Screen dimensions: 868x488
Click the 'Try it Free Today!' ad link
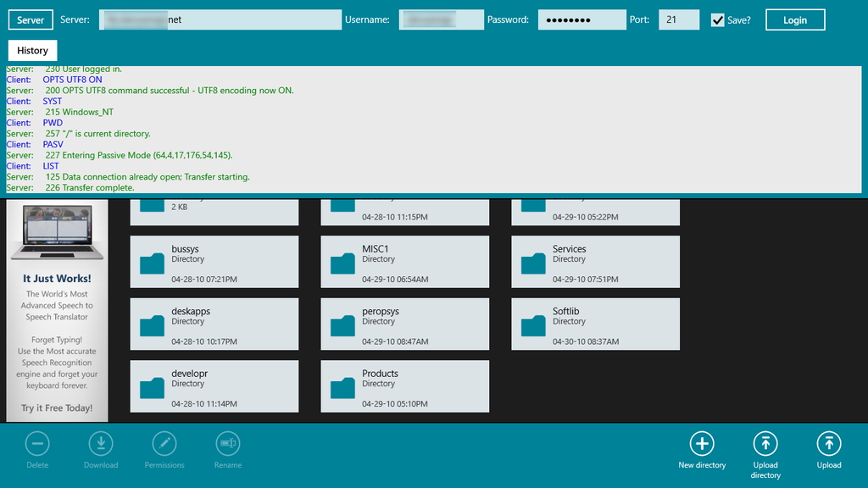pyautogui.click(x=57, y=408)
